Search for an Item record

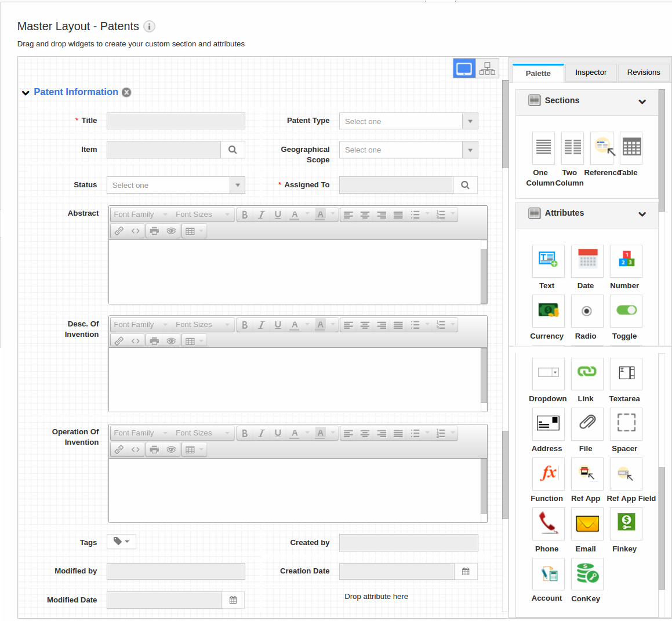[233, 150]
